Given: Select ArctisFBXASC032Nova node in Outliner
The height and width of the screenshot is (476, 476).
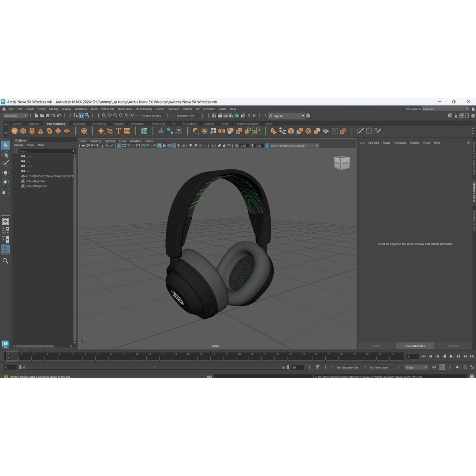Looking at the screenshot, I should pyautogui.click(x=47, y=176).
